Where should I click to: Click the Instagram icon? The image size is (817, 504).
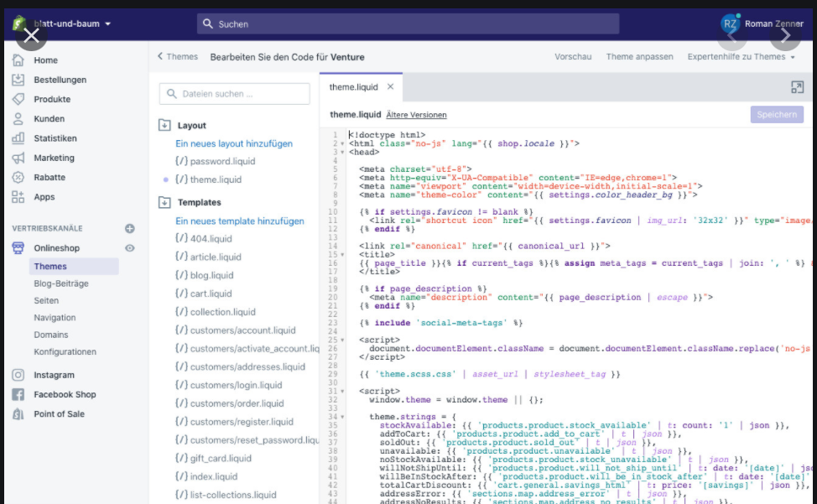[x=18, y=375]
